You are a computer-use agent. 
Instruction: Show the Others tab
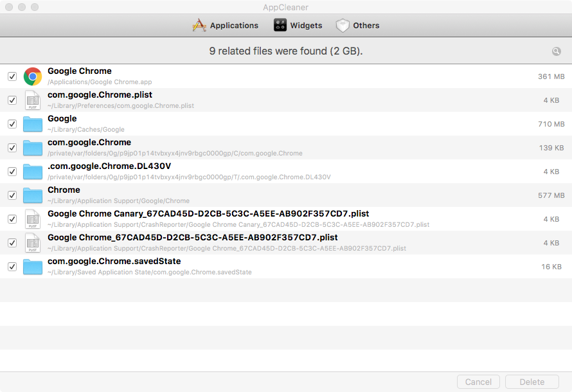(x=357, y=25)
